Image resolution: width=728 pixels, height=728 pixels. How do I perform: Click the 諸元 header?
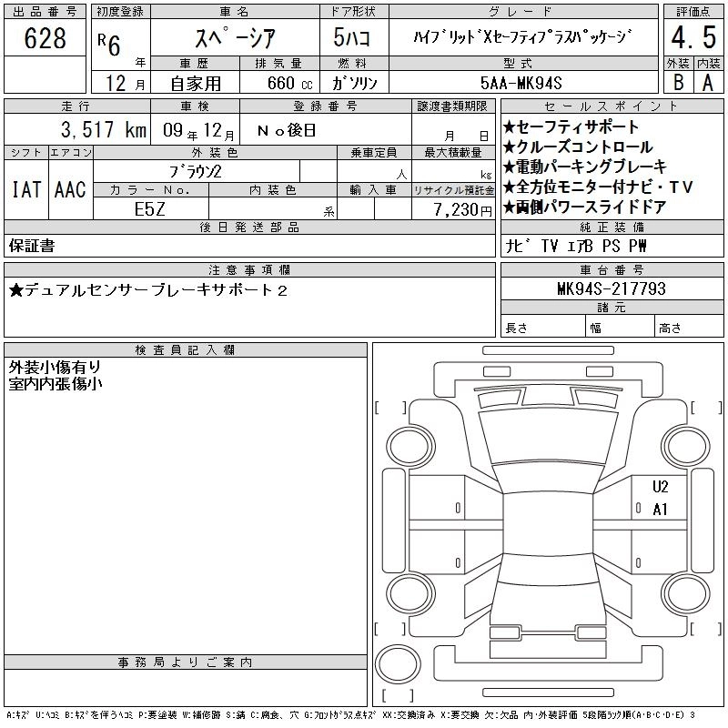[612, 308]
